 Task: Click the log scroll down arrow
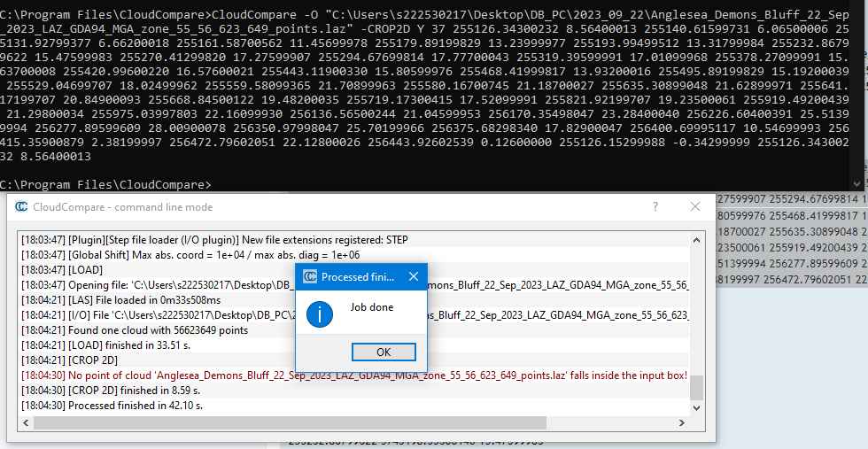[x=697, y=406]
